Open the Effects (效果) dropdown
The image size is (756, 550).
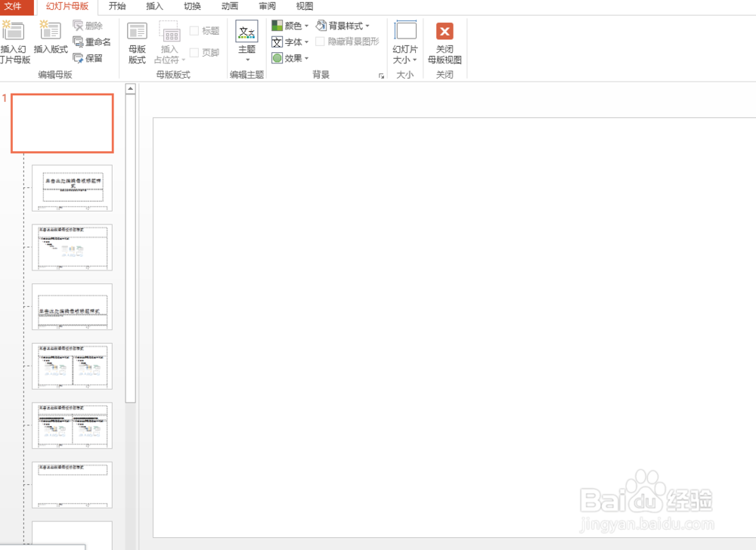click(290, 58)
